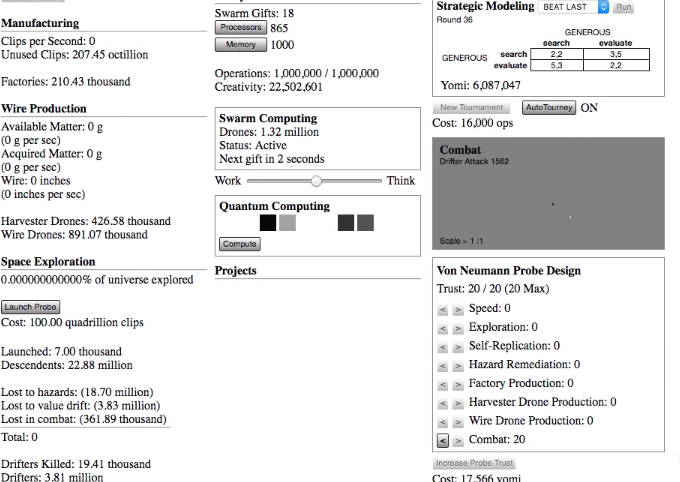Increase Self-Replication with right arrow
Screen dimensions: 680x482
(458, 346)
